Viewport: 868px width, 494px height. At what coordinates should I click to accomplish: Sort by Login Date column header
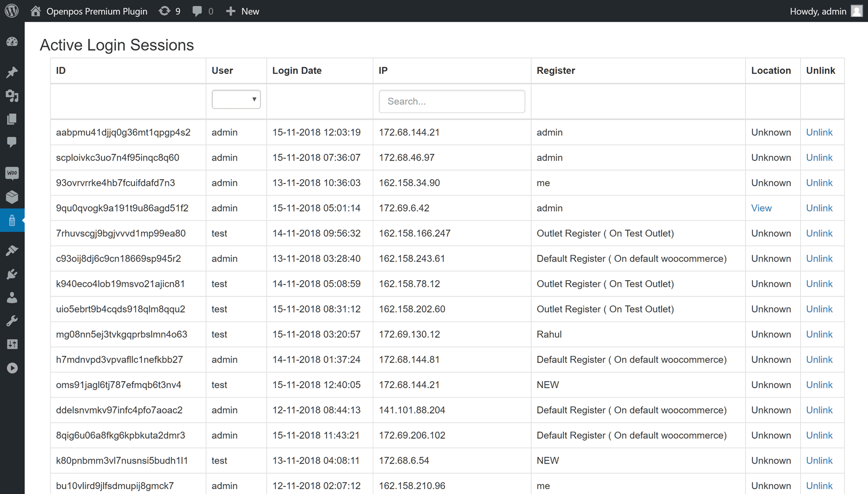point(297,71)
